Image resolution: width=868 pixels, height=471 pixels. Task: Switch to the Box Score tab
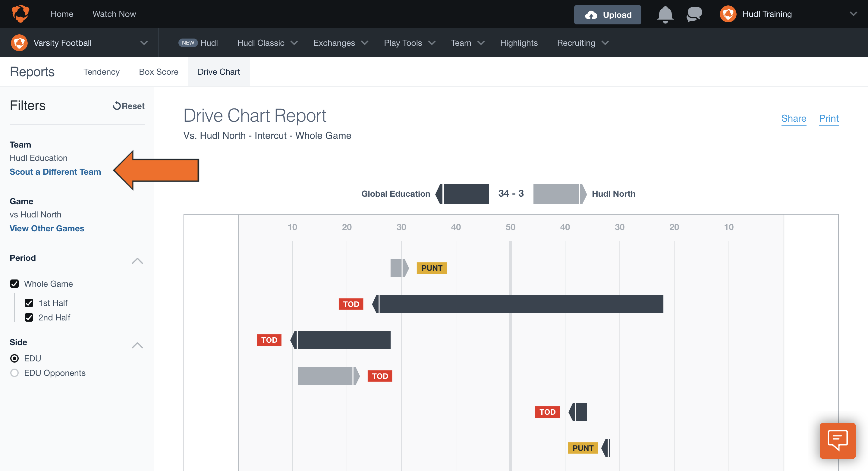158,72
